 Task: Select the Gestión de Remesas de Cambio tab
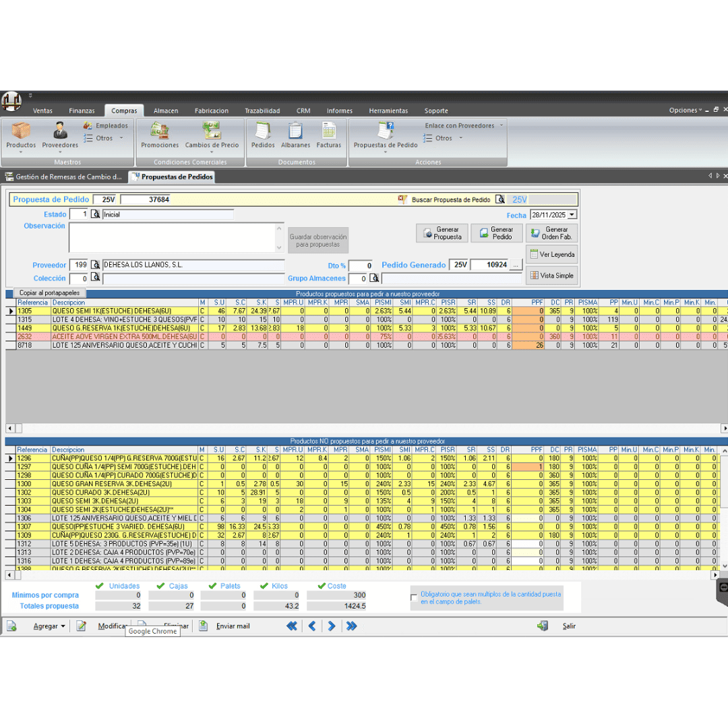(63, 177)
